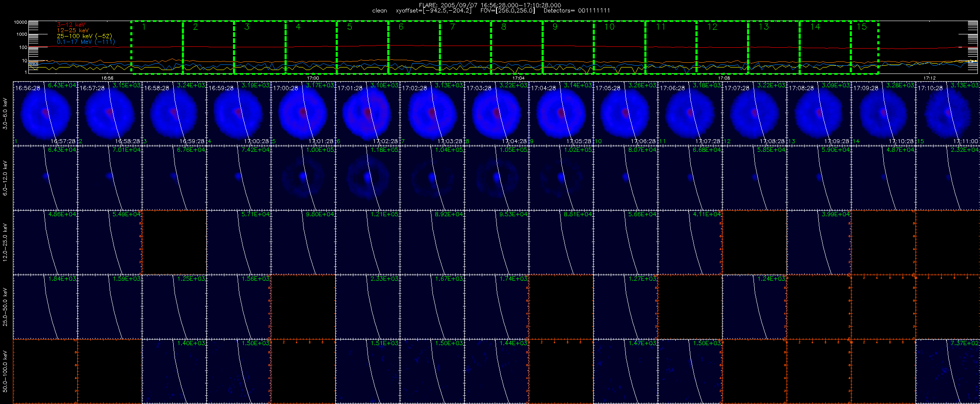Open the 3.0-6.0 keV image starting 17:04:28

561,113
